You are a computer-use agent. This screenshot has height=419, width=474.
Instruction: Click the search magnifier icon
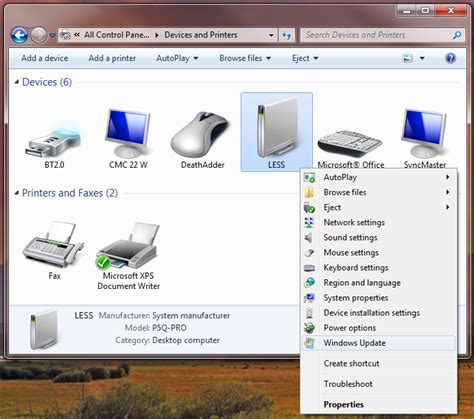(x=457, y=35)
